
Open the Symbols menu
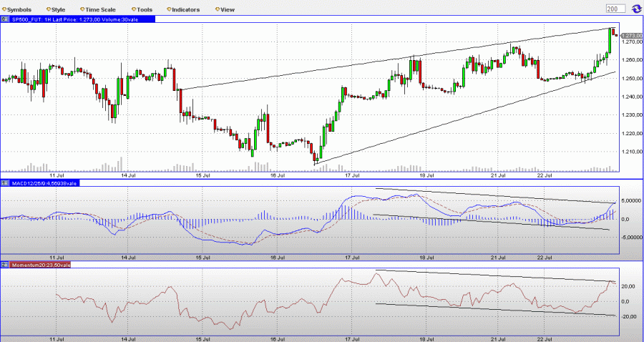click(16, 9)
